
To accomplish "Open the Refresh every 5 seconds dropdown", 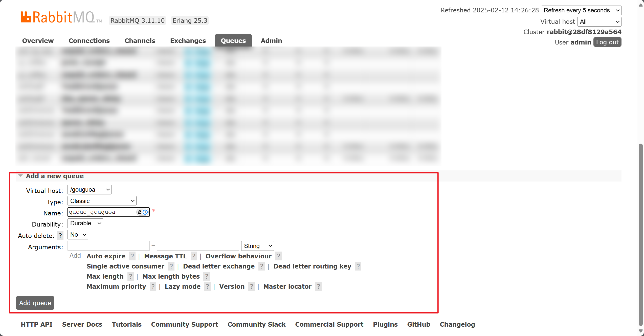I will [581, 10].
